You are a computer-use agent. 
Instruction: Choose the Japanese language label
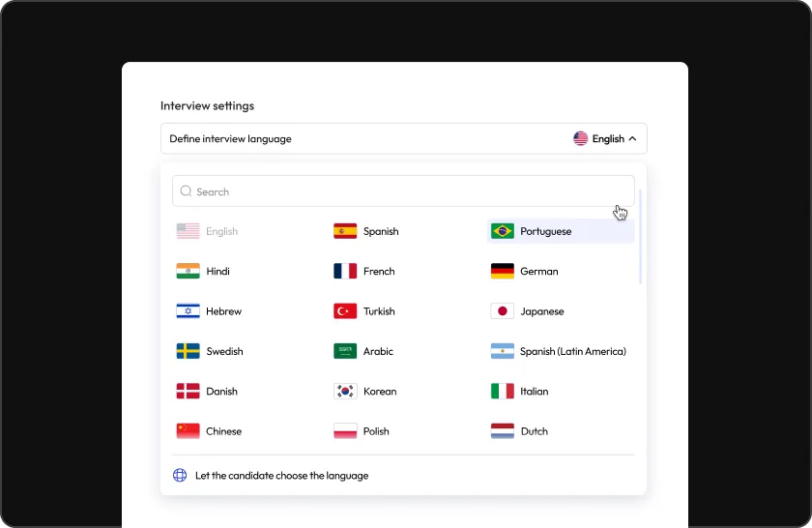[541, 310]
